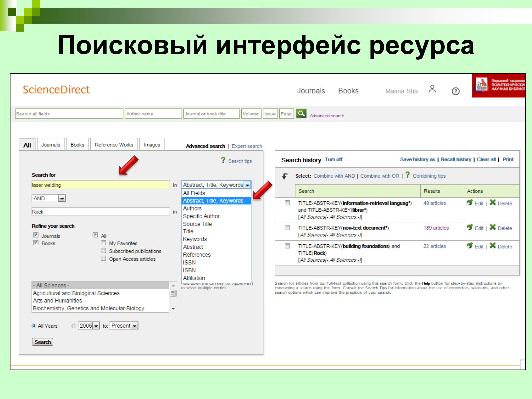Screen dimensions: 532x399
Task: Open the user profile icon
Action: click(x=432, y=89)
